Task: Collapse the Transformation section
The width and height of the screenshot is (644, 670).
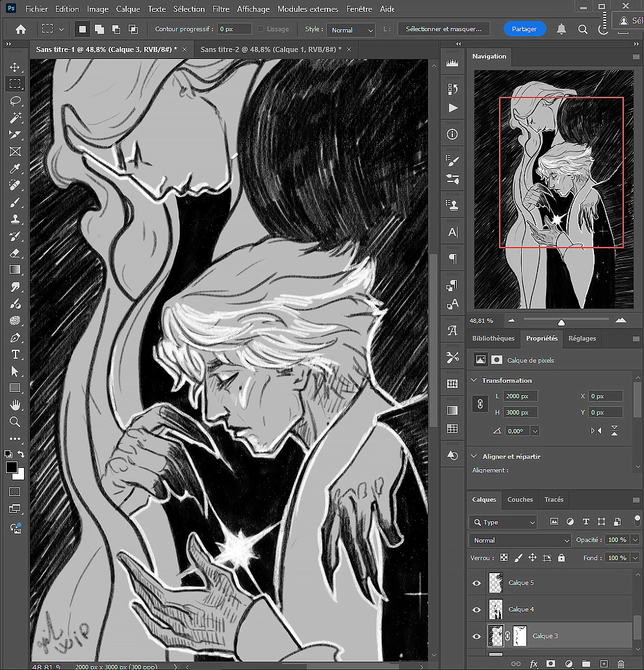Action: point(472,380)
